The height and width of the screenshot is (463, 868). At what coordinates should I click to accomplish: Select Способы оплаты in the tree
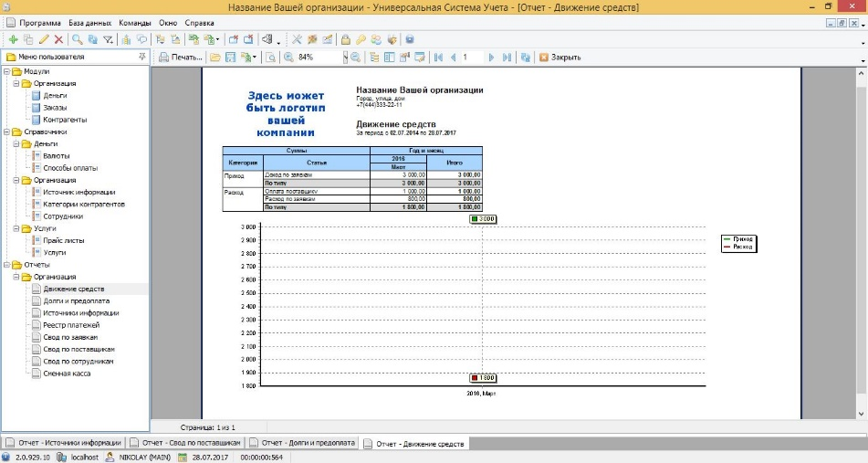click(x=70, y=168)
